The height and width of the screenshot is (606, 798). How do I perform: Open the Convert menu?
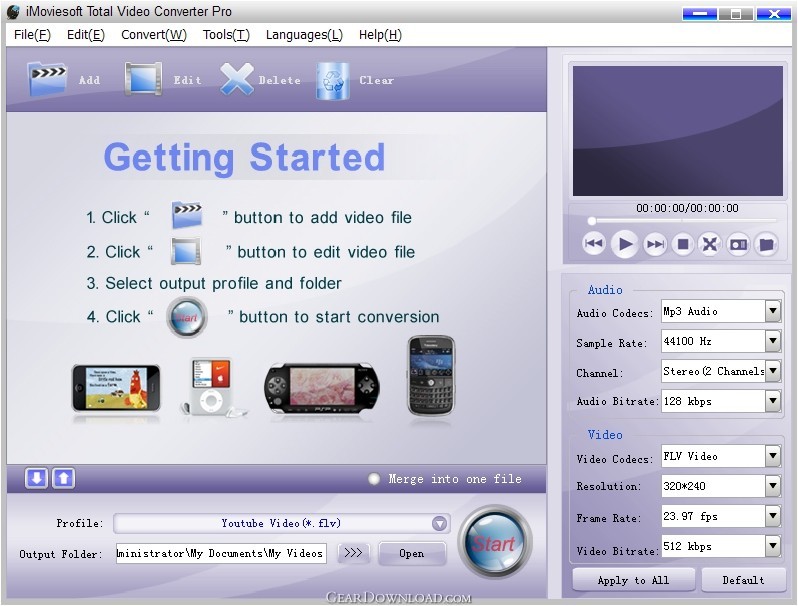[154, 35]
